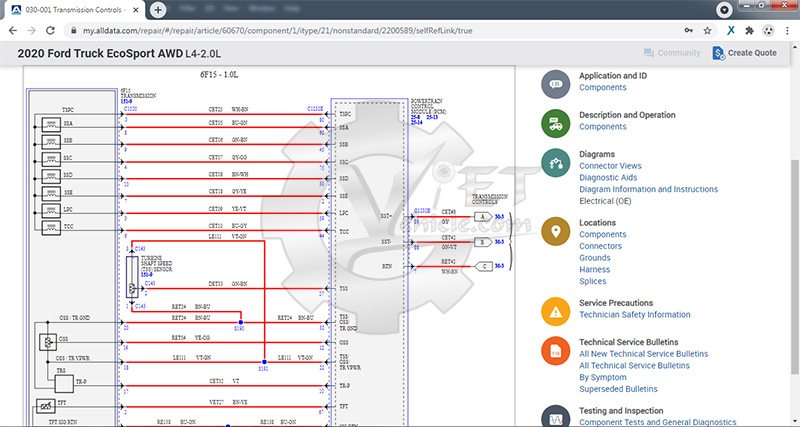
Task: Click the Testing and Inspection icon
Action: (x=556, y=417)
